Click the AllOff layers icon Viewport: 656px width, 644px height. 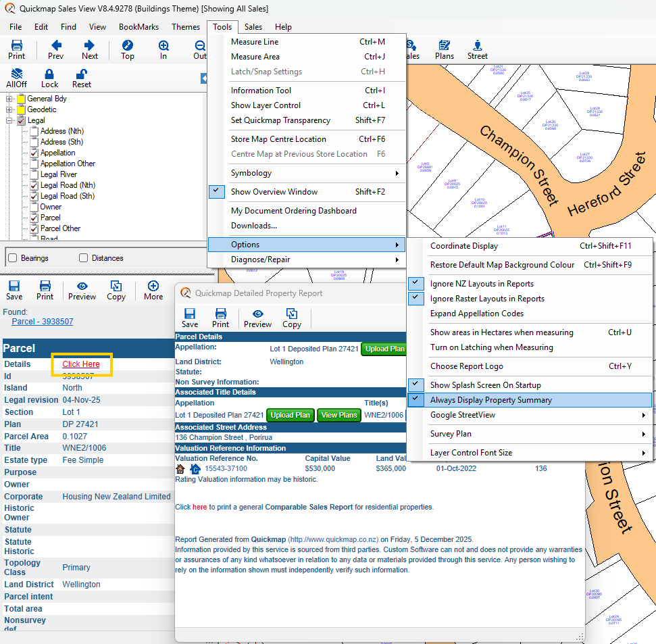tap(17, 74)
